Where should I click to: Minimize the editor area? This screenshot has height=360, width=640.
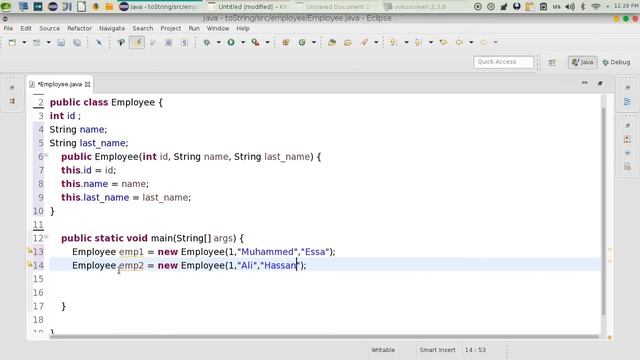584,83
